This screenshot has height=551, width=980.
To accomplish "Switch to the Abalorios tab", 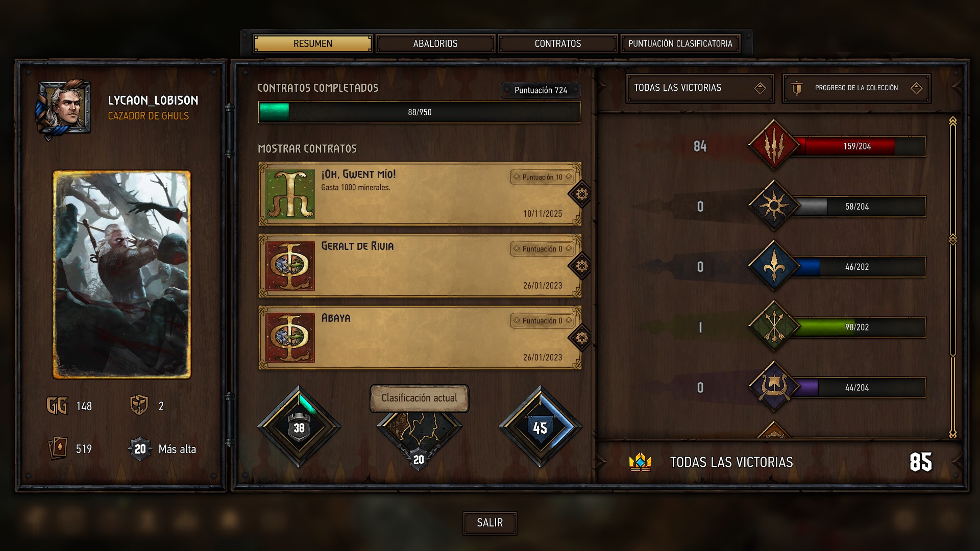I will coord(435,44).
